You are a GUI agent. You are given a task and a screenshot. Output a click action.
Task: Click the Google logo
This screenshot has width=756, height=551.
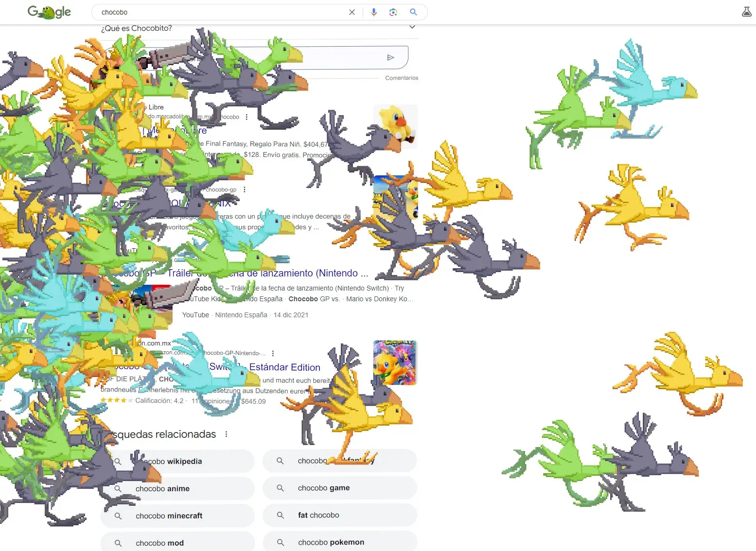(x=49, y=12)
